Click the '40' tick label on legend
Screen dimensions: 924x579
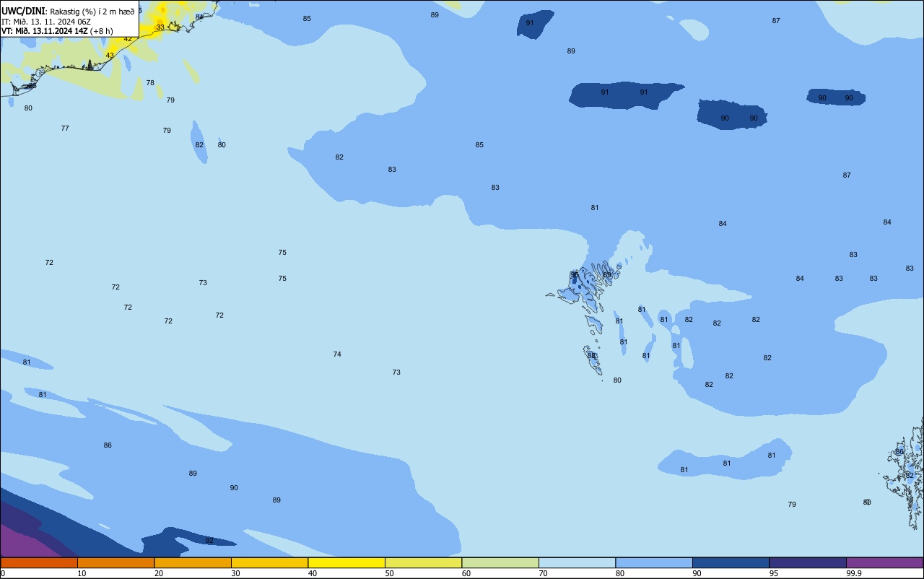313,573
